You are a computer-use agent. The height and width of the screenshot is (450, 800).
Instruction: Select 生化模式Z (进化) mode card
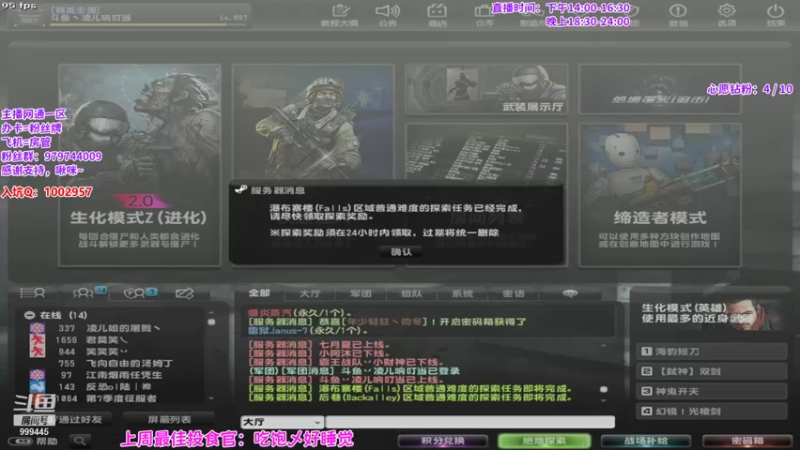click(140, 165)
